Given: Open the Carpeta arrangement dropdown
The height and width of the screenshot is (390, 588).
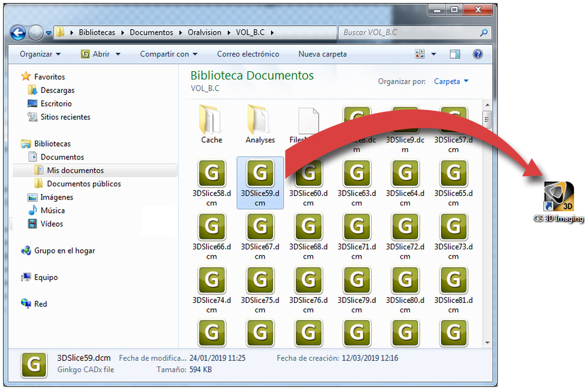Looking at the screenshot, I should [x=451, y=82].
